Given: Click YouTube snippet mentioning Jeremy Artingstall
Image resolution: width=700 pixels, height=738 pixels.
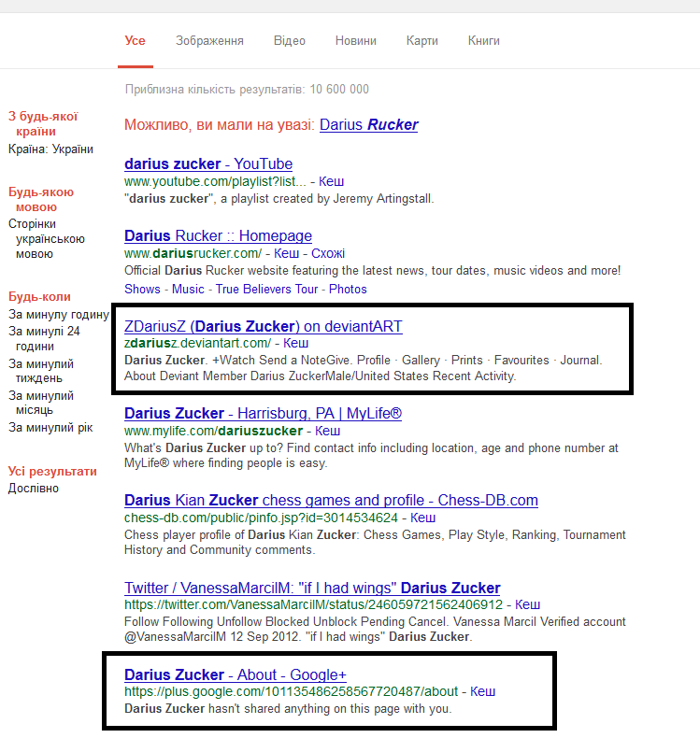Looking at the screenshot, I should pyautogui.click(x=279, y=199).
